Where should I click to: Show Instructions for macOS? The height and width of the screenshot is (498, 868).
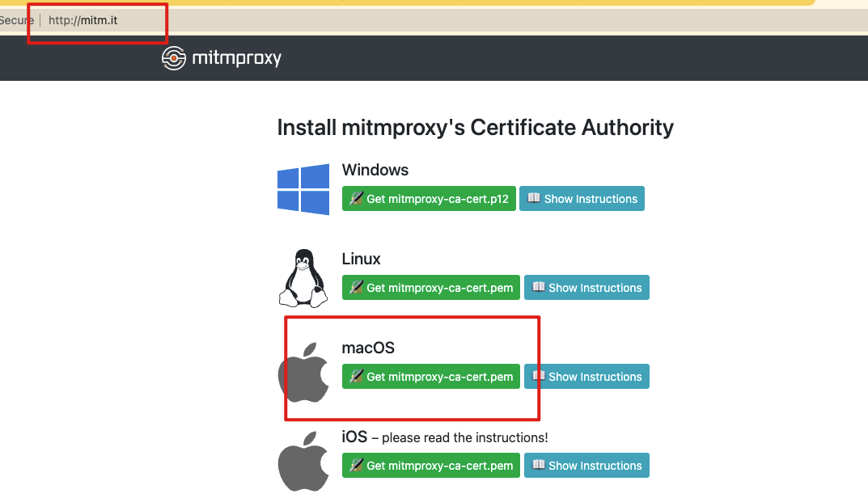coord(586,376)
